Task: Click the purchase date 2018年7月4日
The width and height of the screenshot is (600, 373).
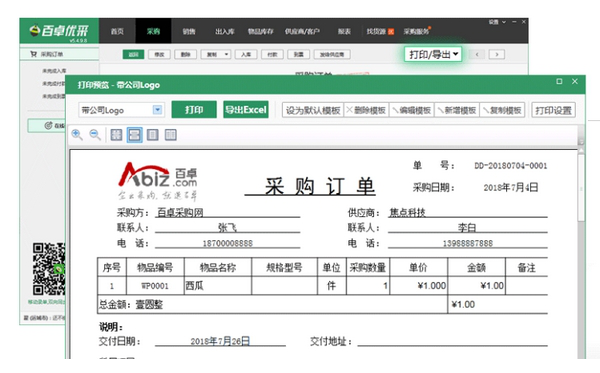Action: coord(510,187)
